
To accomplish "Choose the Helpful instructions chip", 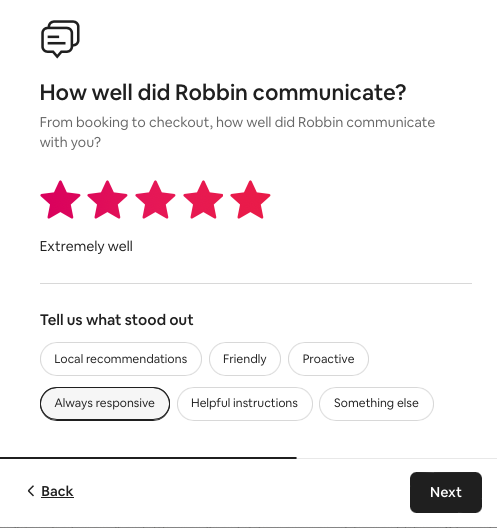I will [245, 403].
